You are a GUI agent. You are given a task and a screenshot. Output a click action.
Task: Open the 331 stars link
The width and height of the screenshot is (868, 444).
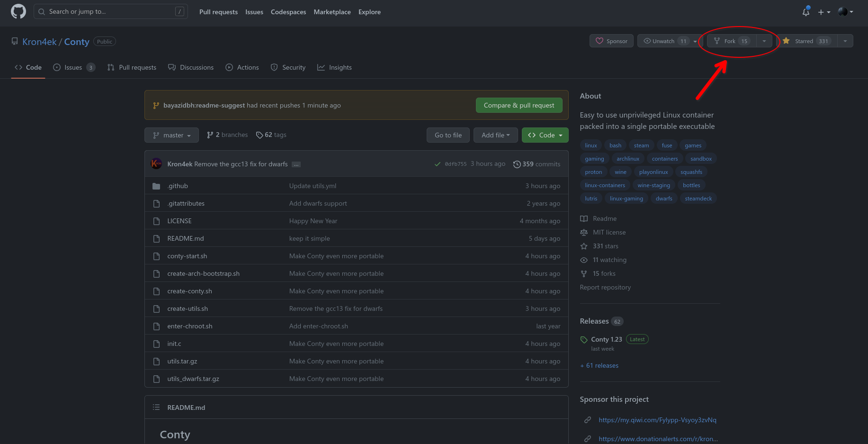tap(600, 246)
